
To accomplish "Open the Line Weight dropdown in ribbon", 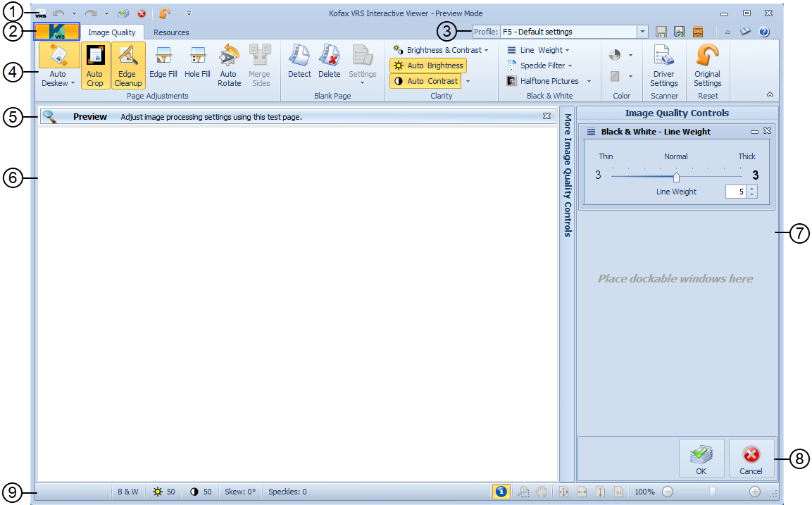I will [539, 50].
